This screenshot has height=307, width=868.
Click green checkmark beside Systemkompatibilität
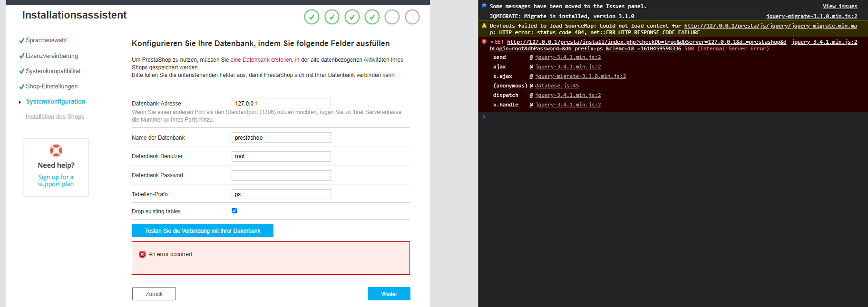(21, 71)
